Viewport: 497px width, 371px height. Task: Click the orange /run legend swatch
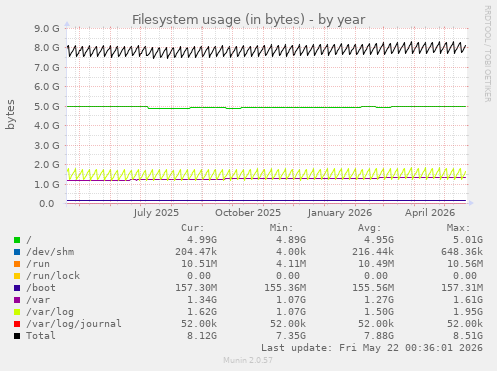17,264
